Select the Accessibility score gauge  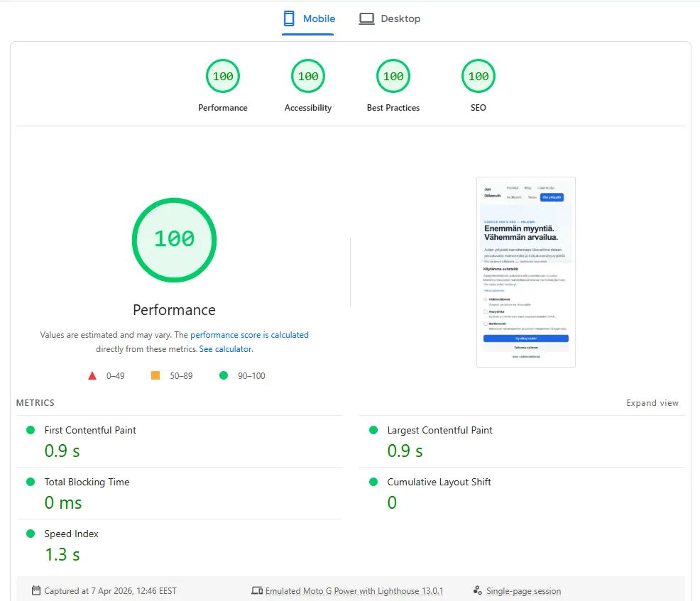click(307, 76)
